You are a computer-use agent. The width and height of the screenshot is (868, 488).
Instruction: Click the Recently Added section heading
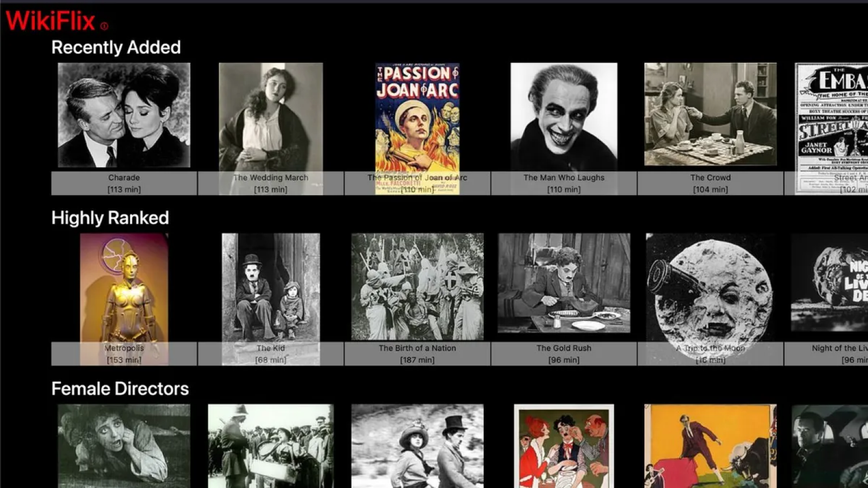click(116, 47)
